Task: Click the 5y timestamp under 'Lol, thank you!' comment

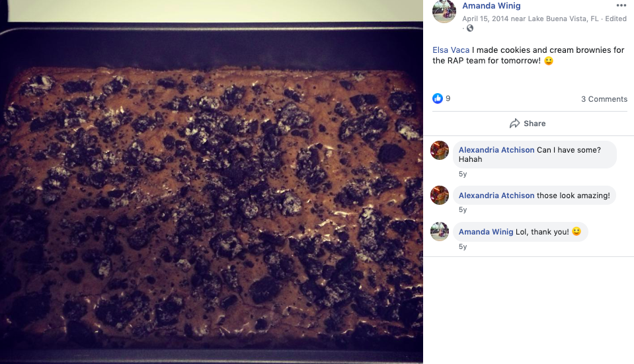Action: point(463,247)
